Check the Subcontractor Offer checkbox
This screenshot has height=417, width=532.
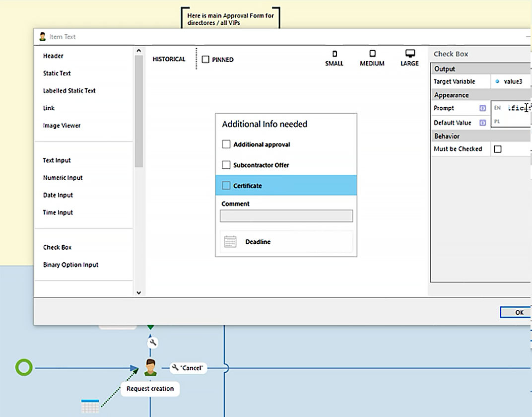click(x=226, y=165)
